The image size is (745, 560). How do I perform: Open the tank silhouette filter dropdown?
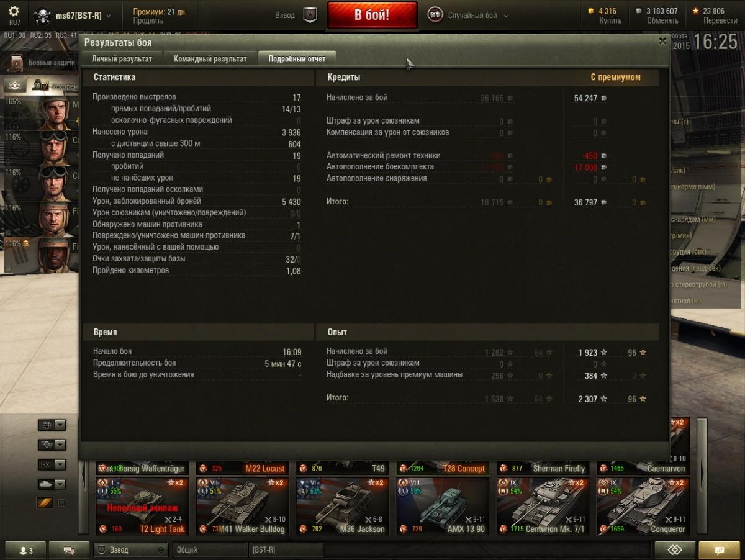[52, 484]
